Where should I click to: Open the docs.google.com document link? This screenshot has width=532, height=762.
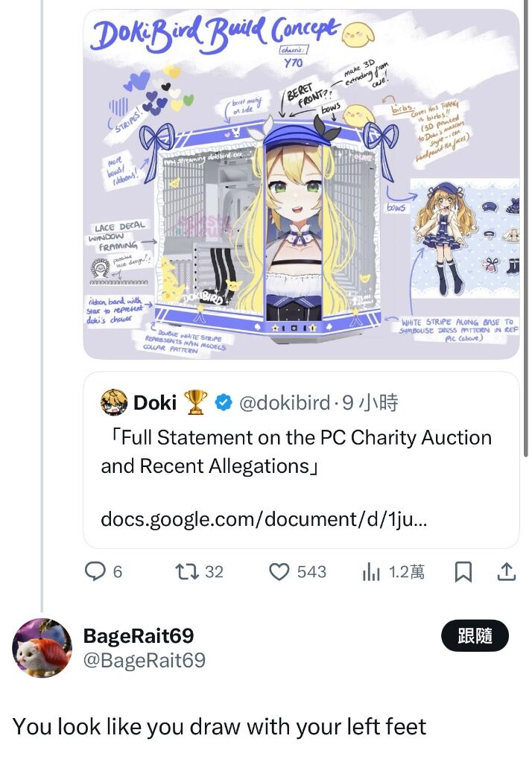click(264, 519)
